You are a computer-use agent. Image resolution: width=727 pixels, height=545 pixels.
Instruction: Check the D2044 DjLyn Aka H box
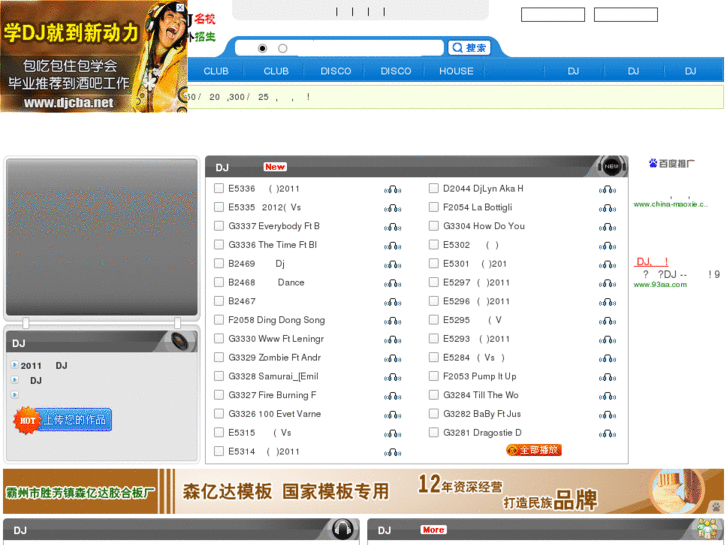[x=434, y=188]
